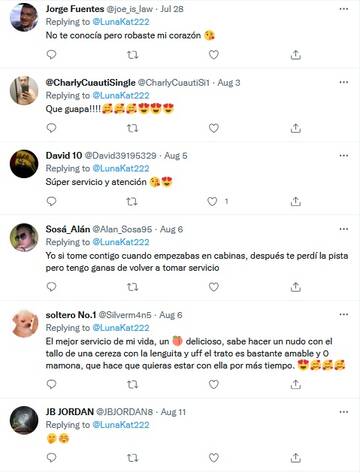Image resolution: width=360 pixels, height=473 pixels.
Task: Open more options on JB JORDAN's tweet
Action: [x=344, y=412]
